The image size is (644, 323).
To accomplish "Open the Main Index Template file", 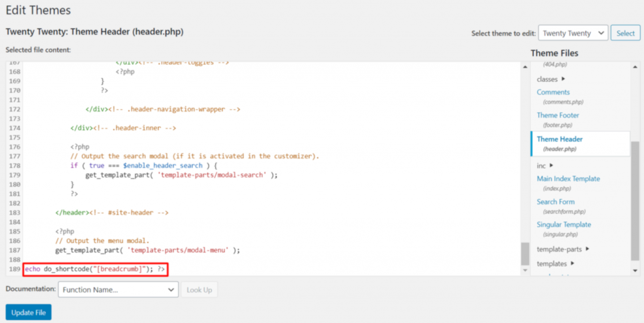I will [568, 179].
